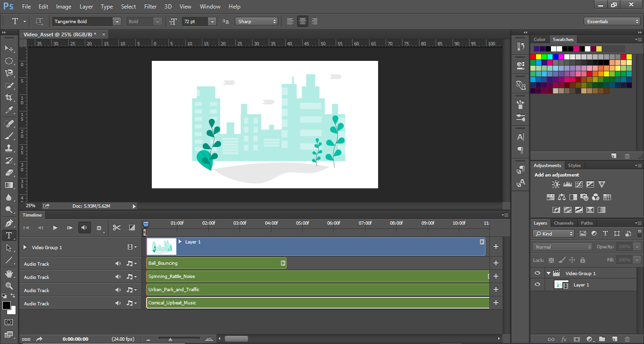Select the Hand tool
The width and height of the screenshot is (644, 344).
click(x=8, y=274)
